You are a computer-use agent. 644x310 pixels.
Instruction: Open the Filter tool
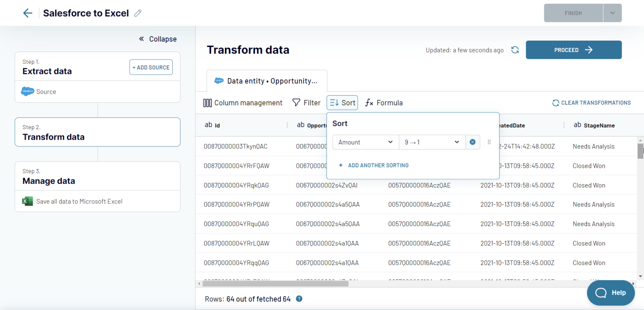[306, 102]
